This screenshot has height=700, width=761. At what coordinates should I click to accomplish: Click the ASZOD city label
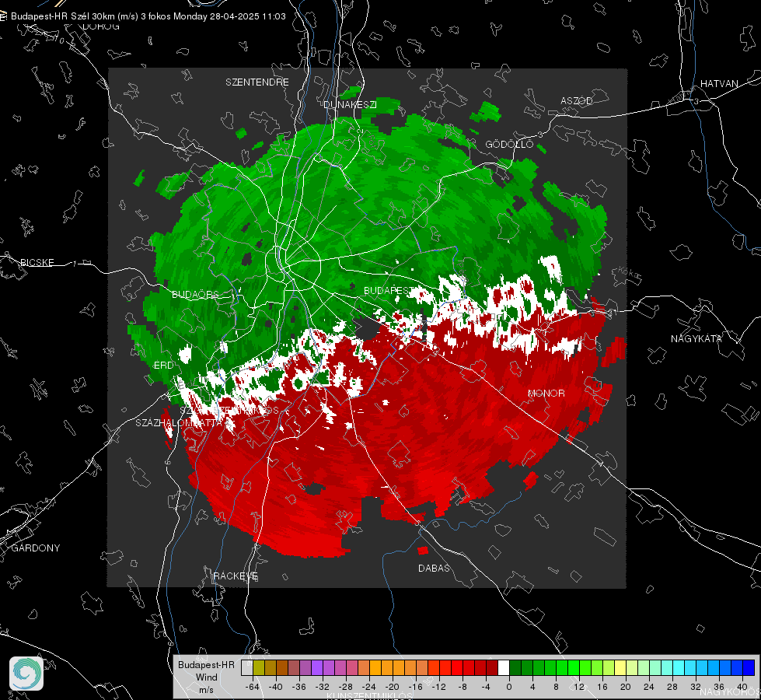tap(577, 100)
